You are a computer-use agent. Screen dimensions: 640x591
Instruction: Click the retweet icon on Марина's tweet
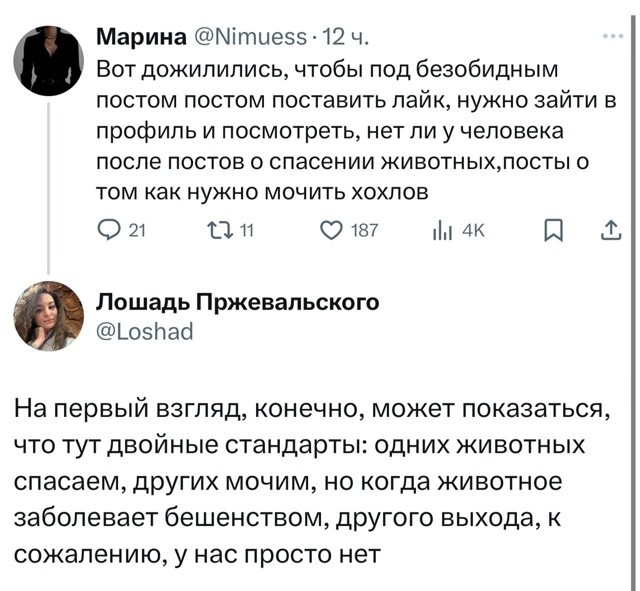[220, 231]
